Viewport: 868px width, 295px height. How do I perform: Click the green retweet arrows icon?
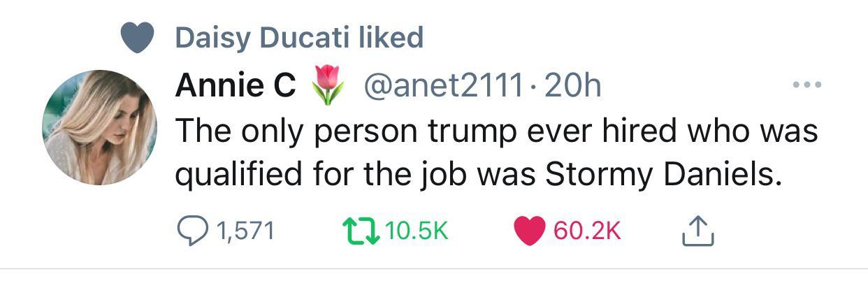click(x=361, y=231)
